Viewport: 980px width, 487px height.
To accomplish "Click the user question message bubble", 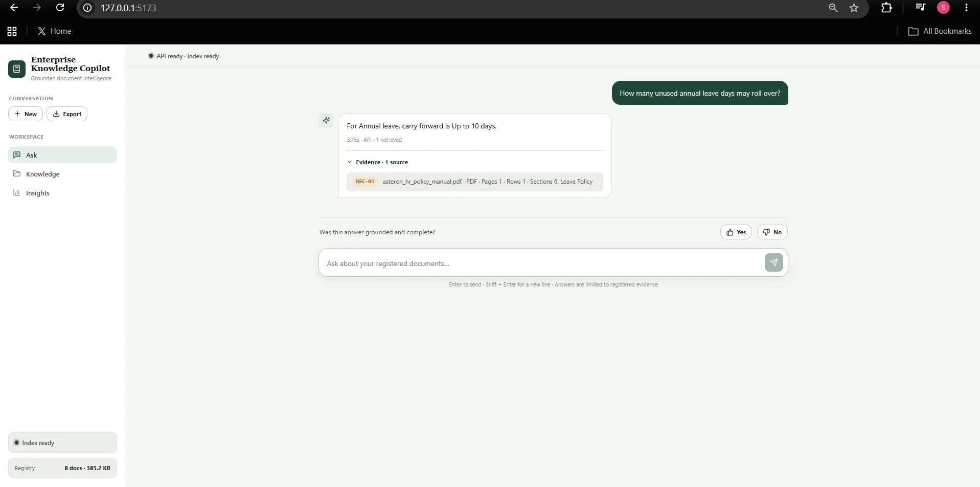I will 700,93.
